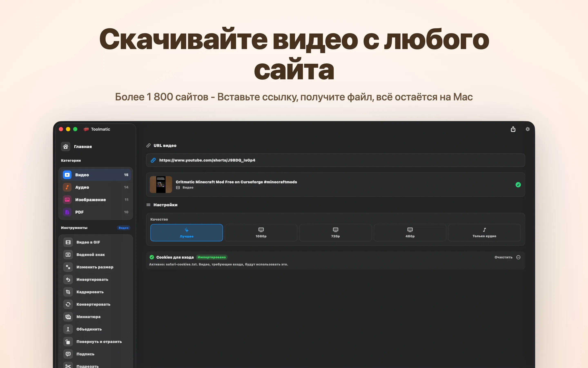This screenshot has width=588, height=368.
Task: Click the URL видео section heading
Action: pyautogui.click(x=165, y=146)
